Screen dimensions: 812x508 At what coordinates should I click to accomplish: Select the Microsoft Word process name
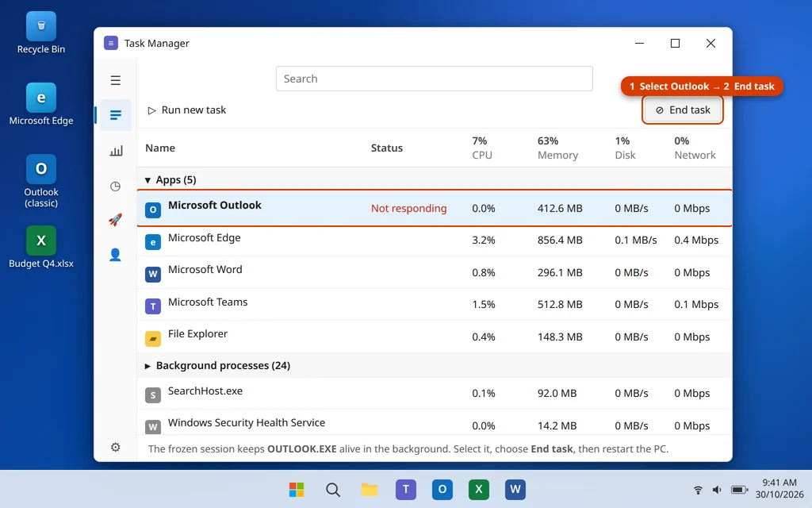[205, 270]
